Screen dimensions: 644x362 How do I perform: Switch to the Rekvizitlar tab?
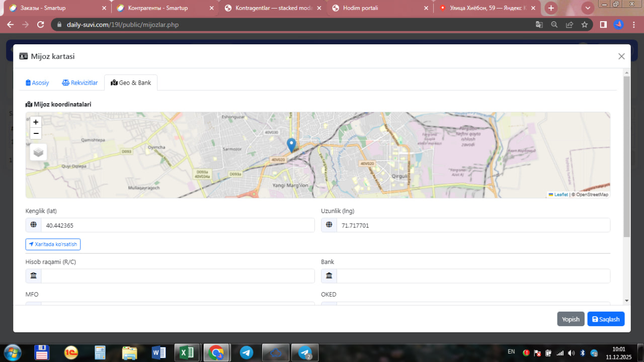click(x=80, y=83)
